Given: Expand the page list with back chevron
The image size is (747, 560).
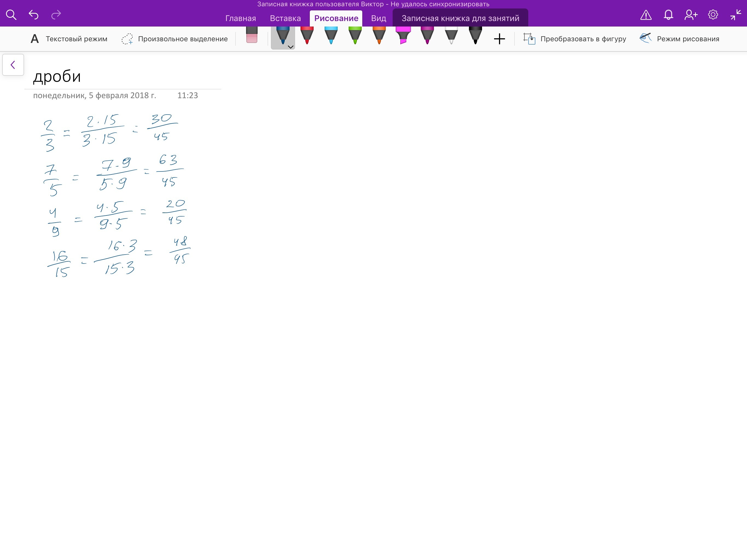Looking at the screenshot, I should 13,65.
